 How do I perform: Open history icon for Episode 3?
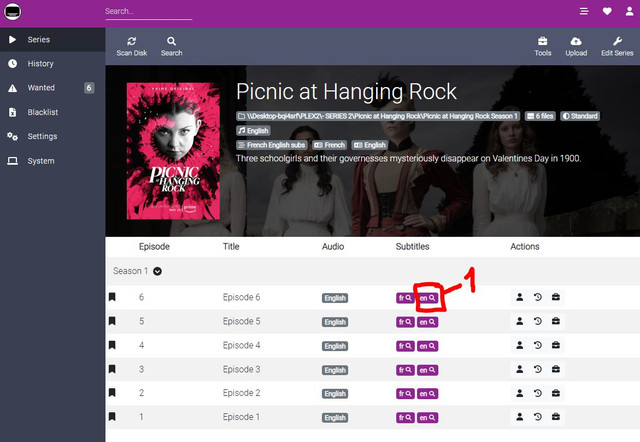tap(538, 369)
